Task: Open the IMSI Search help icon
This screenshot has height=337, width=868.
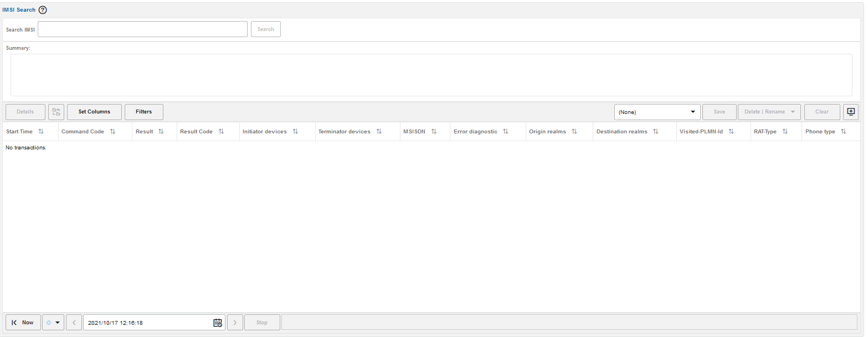Action: (x=43, y=10)
